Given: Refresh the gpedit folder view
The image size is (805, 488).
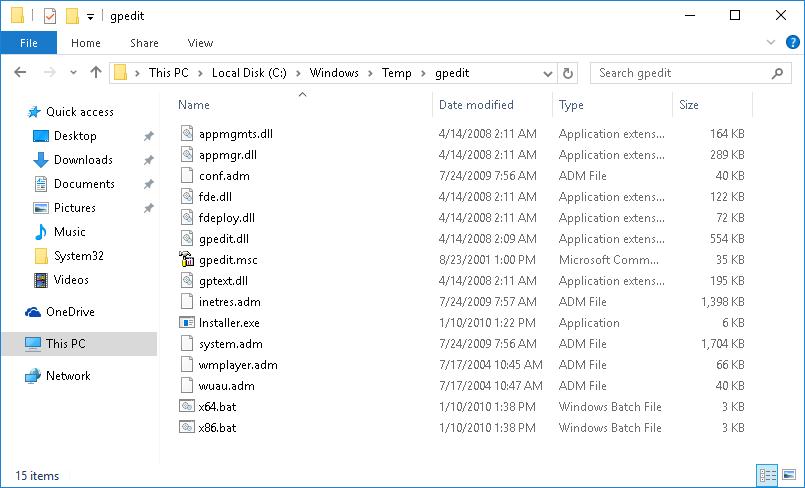Looking at the screenshot, I should point(568,73).
